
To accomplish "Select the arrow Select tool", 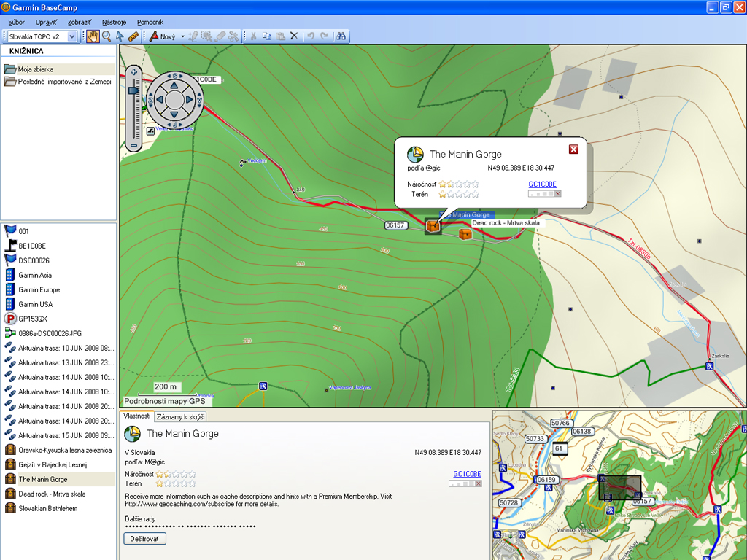I will pos(120,36).
